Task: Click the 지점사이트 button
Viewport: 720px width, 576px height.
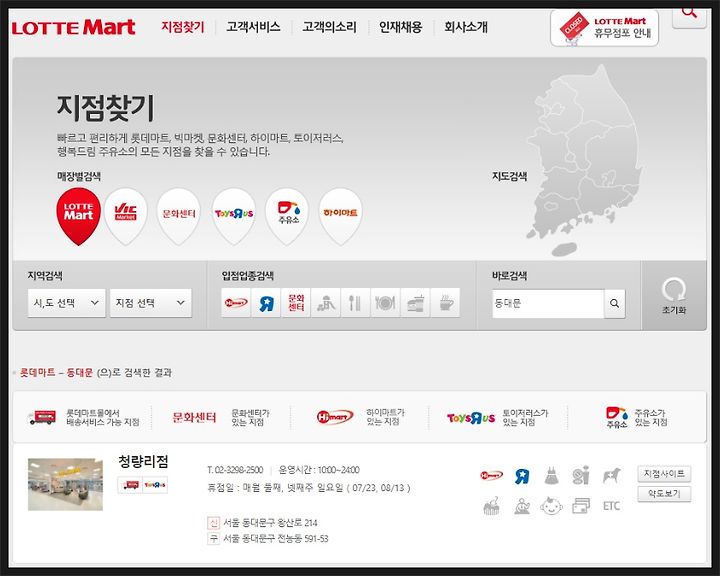Action: [x=664, y=474]
